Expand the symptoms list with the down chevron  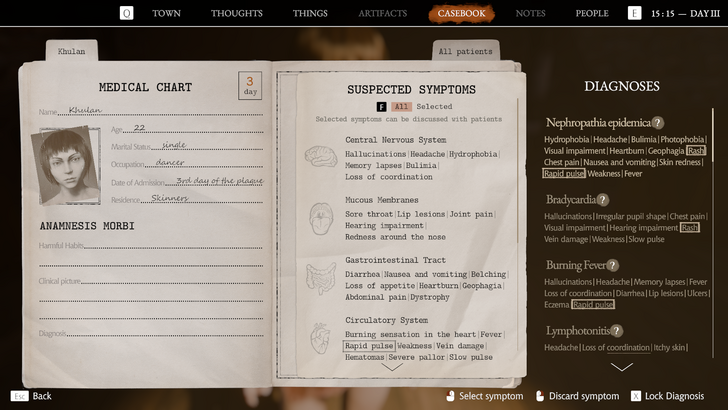click(392, 366)
